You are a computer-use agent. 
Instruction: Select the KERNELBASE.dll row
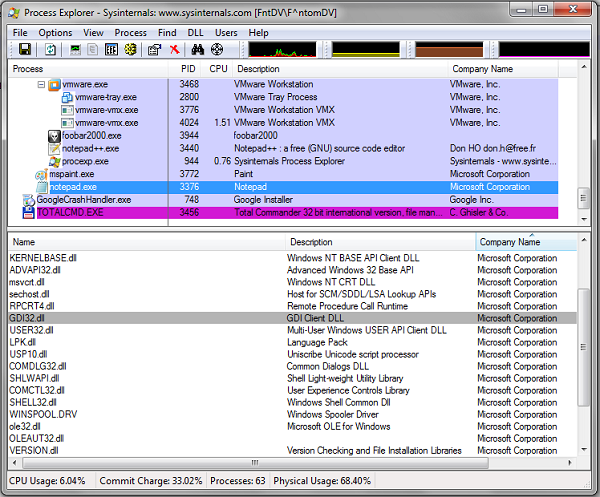coord(292,258)
